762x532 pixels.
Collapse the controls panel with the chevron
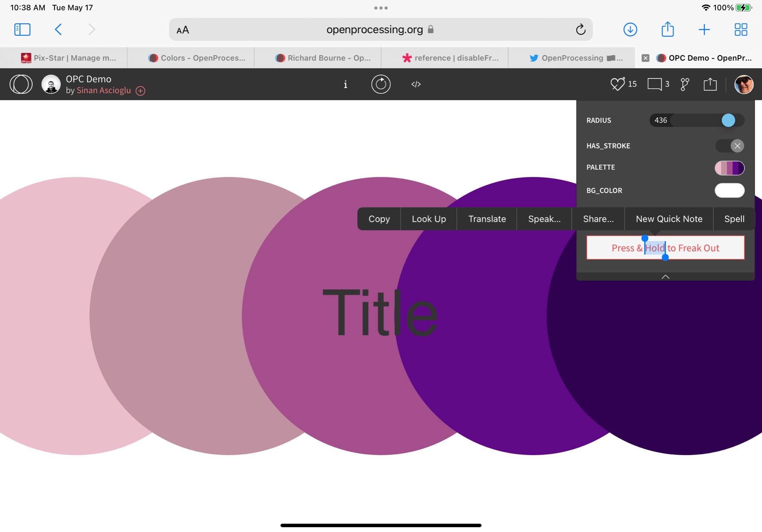pyautogui.click(x=666, y=276)
